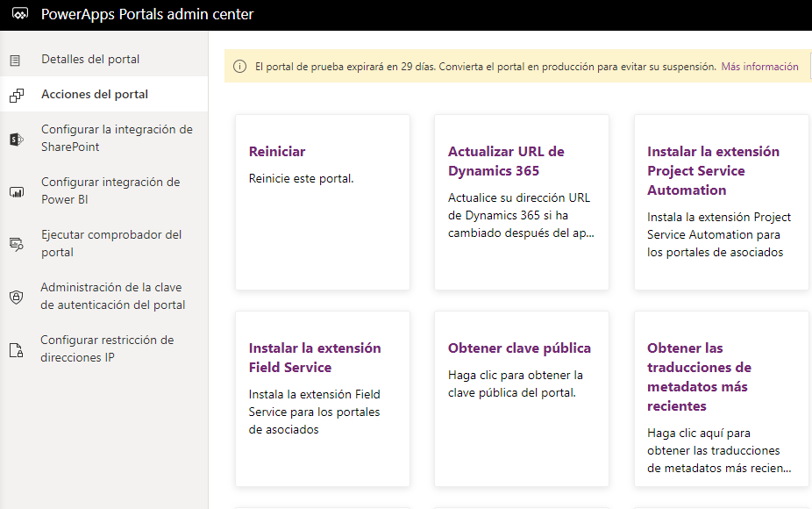
Task: Go to Configurar integración de Power BI
Action: [x=104, y=190]
